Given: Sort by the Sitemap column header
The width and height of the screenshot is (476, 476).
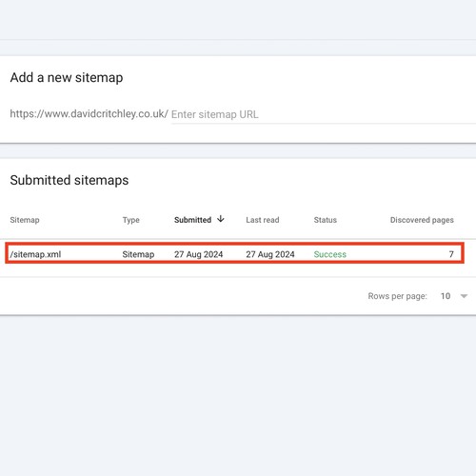Looking at the screenshot, I should [25, 220].
